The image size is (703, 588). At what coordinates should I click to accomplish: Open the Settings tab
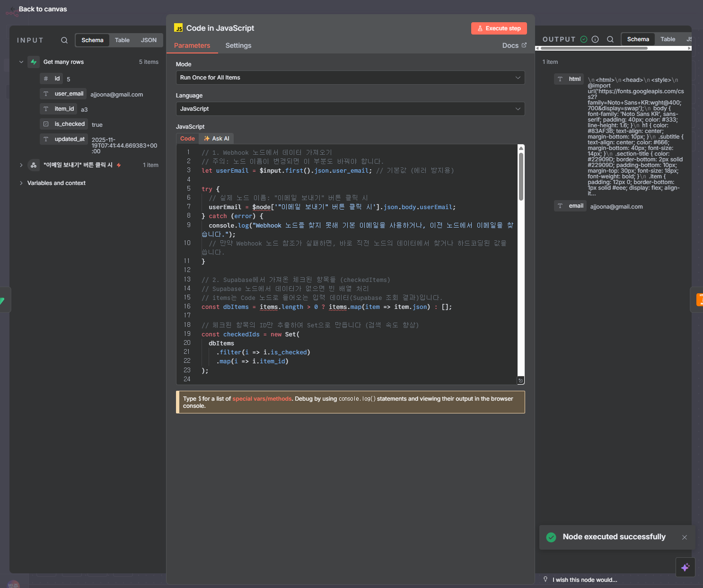click(x=238, y=45)
